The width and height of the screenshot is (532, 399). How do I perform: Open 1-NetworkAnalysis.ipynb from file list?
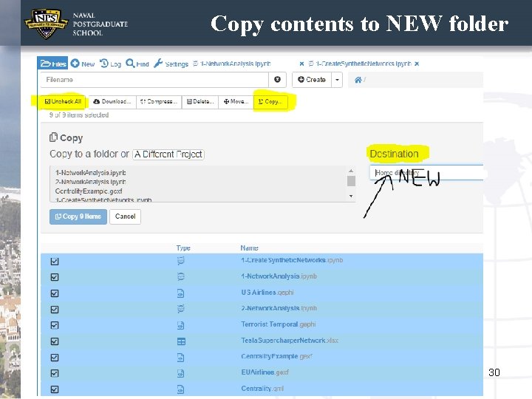pyautogui.click(x=279, y=276)
